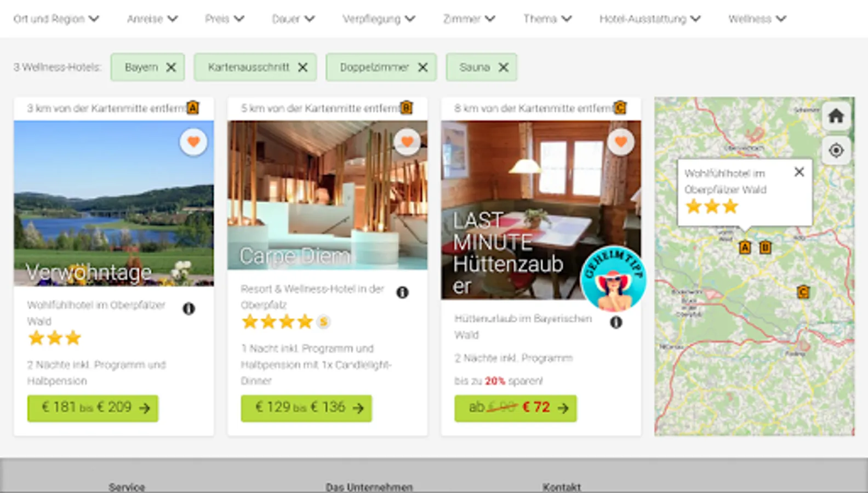
Task: Click the map home reset button
Action: tap(836, 116)
